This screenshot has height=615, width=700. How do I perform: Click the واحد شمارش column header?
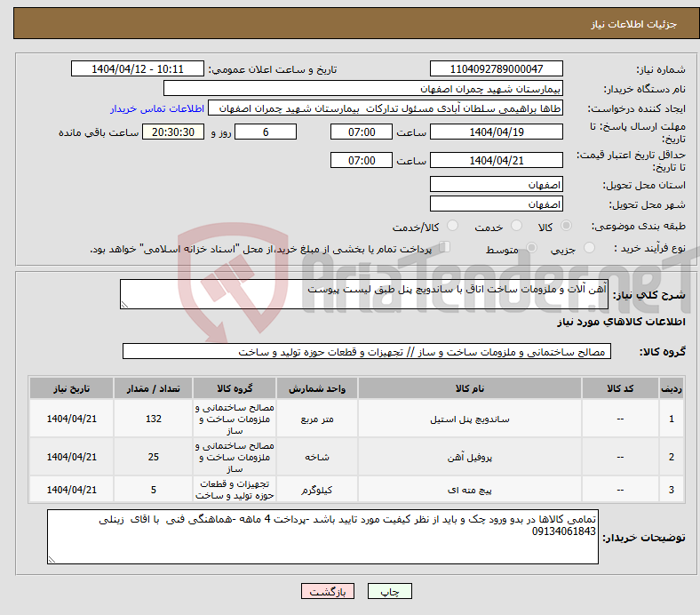317,388
